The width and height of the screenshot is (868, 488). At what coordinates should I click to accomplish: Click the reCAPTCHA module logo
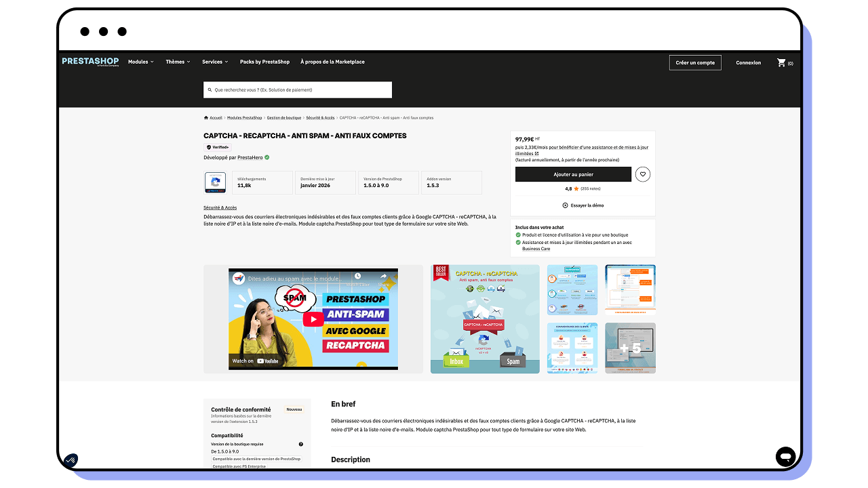[215, 182]
